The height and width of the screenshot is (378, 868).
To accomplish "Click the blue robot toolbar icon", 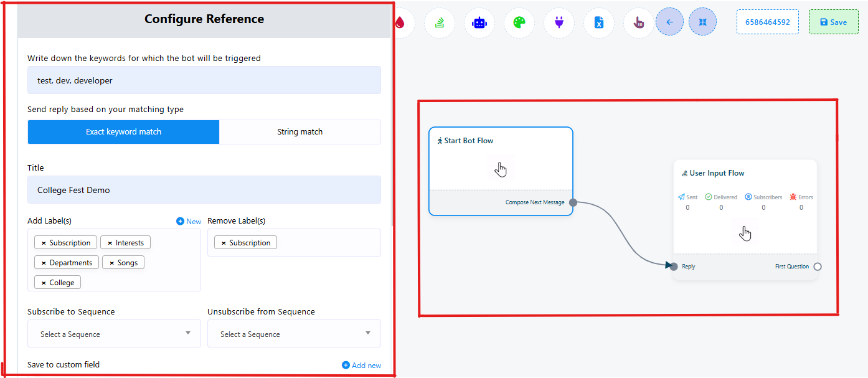I will pyautogui.click(x=479, y=22).
